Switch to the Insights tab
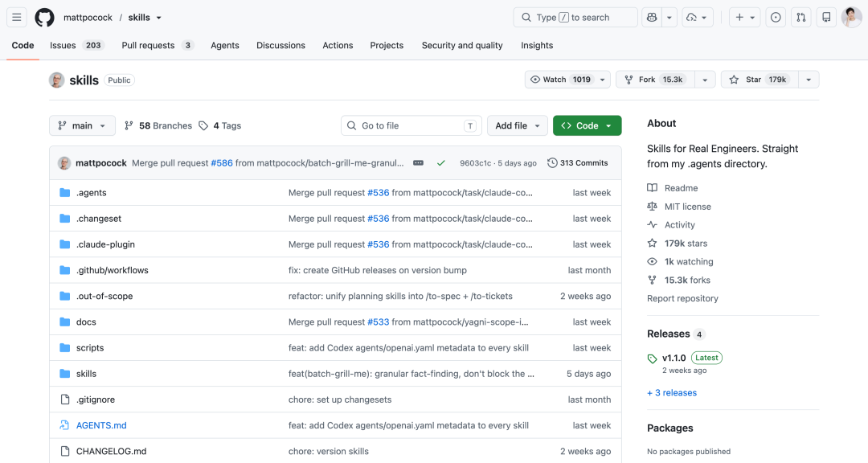 [x=536, y=45]
